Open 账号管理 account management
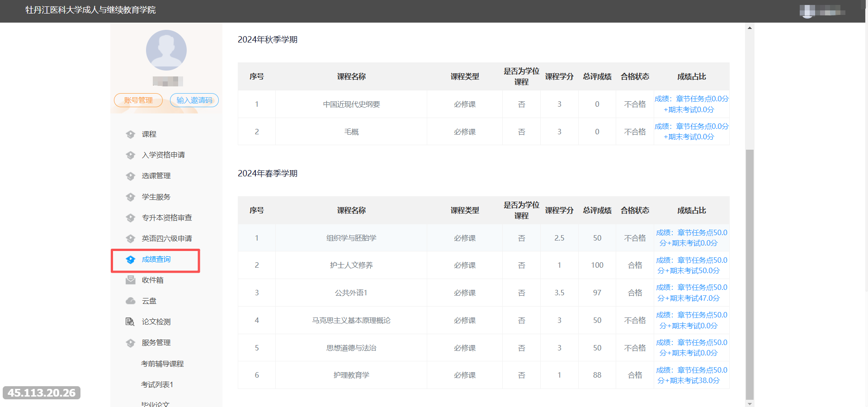The width and height of the screenshot is (868, 407). [138, 100]
